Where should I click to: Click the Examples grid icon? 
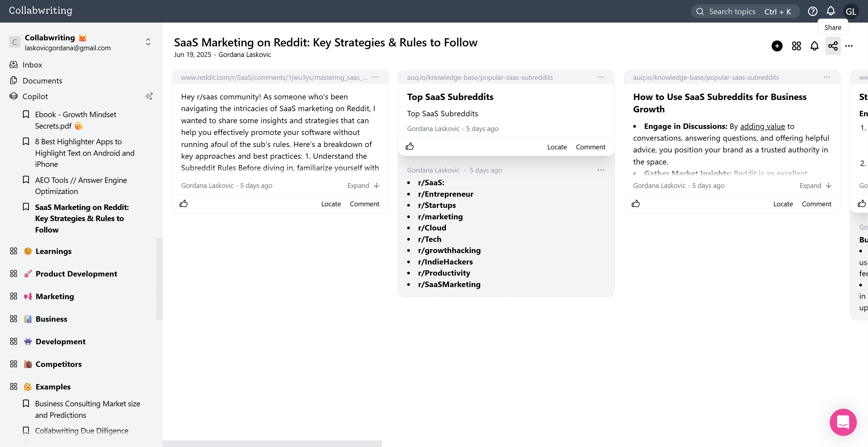pos(14,386)
